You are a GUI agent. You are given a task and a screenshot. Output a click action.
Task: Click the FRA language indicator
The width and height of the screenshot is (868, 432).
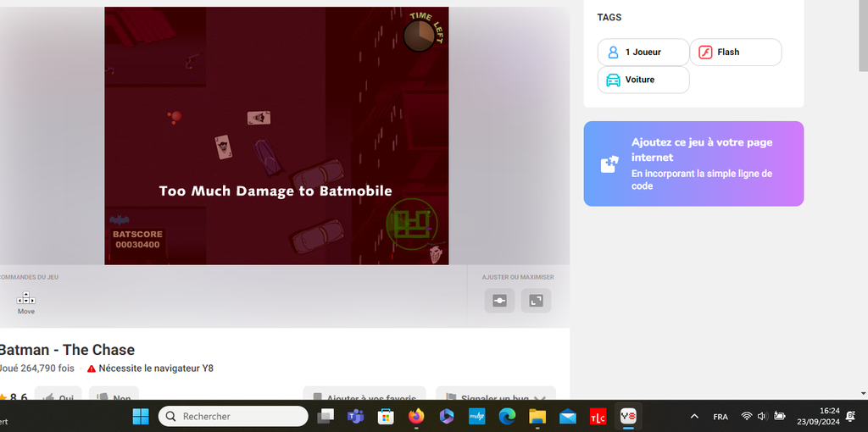pyautogui.click(x=721, y=417)
